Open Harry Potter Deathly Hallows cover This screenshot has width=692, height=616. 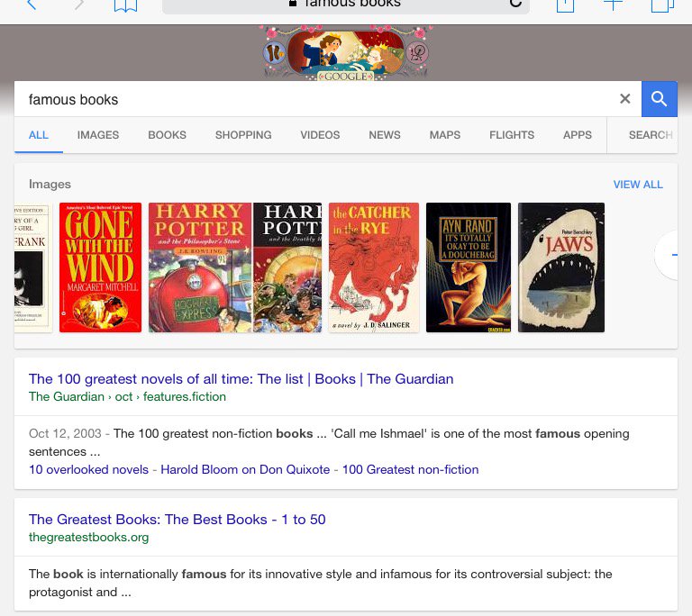point(287,267)
